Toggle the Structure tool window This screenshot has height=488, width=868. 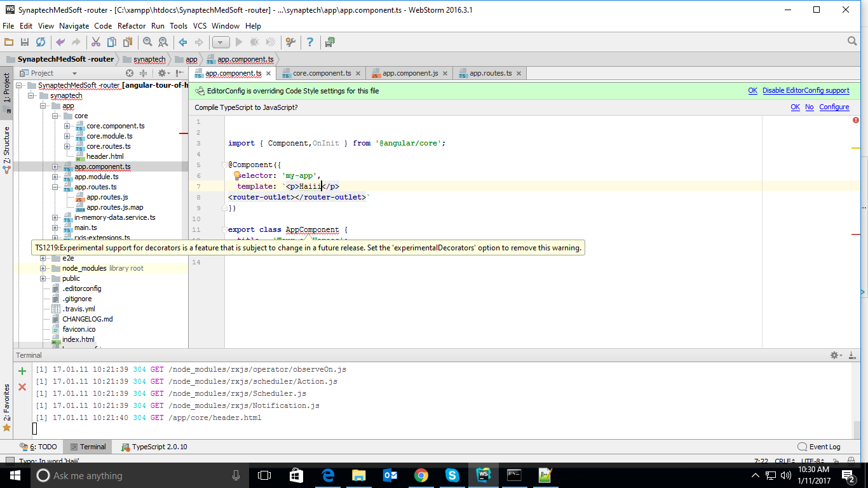tap(6, 146)
